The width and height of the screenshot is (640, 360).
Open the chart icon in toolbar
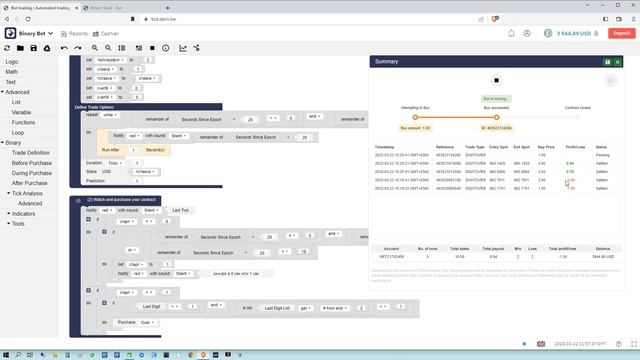[183, 48]
